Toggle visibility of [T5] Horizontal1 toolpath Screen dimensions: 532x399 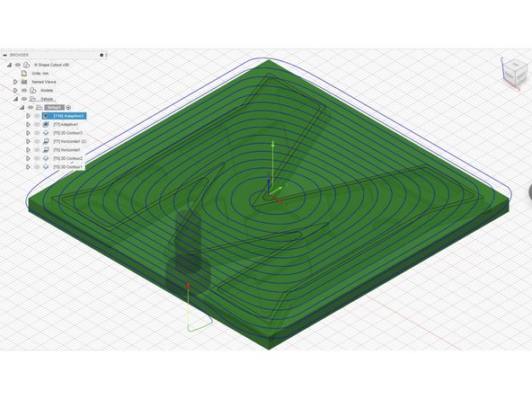pyautogui.click(x=37, y=150)
